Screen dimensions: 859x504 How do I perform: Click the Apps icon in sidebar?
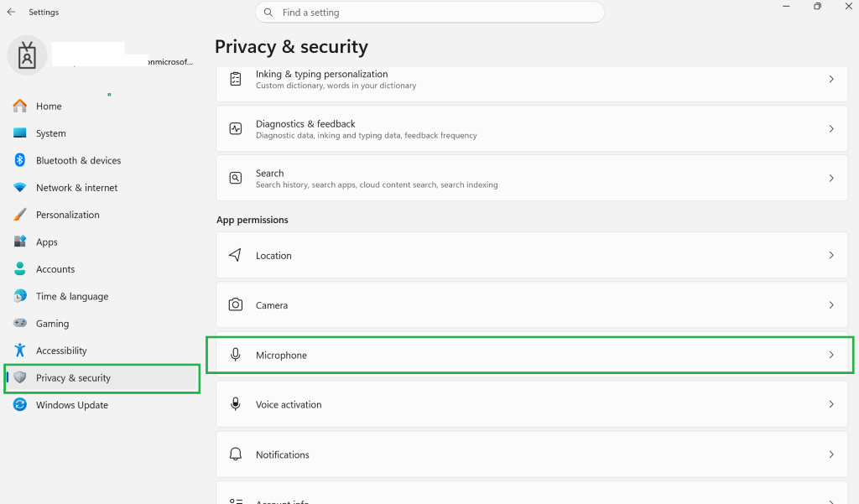click(20, 242)
